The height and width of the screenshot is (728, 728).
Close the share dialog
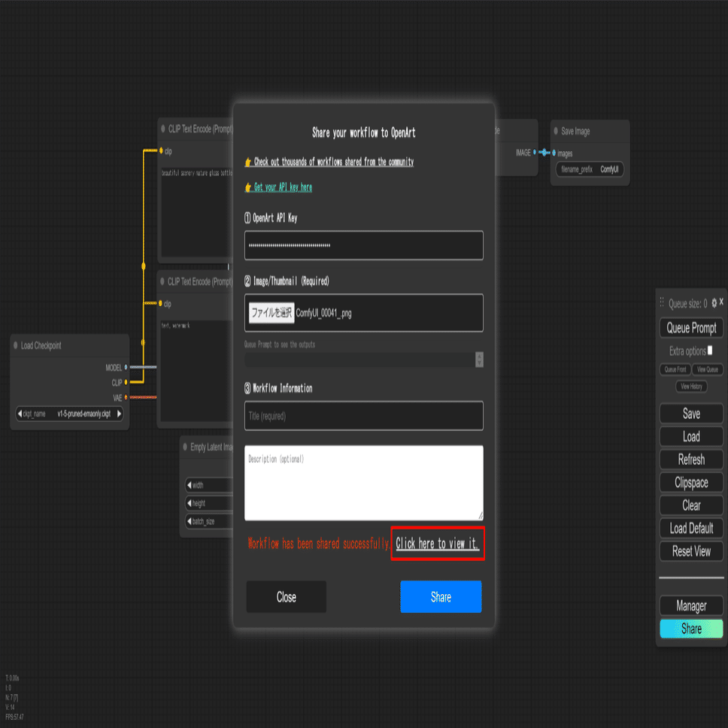[286, 596]
